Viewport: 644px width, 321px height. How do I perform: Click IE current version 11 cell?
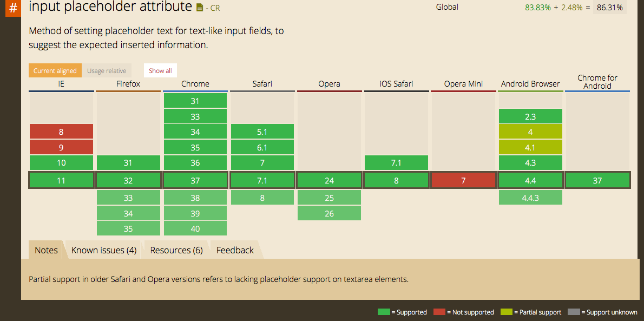point(61,180)
